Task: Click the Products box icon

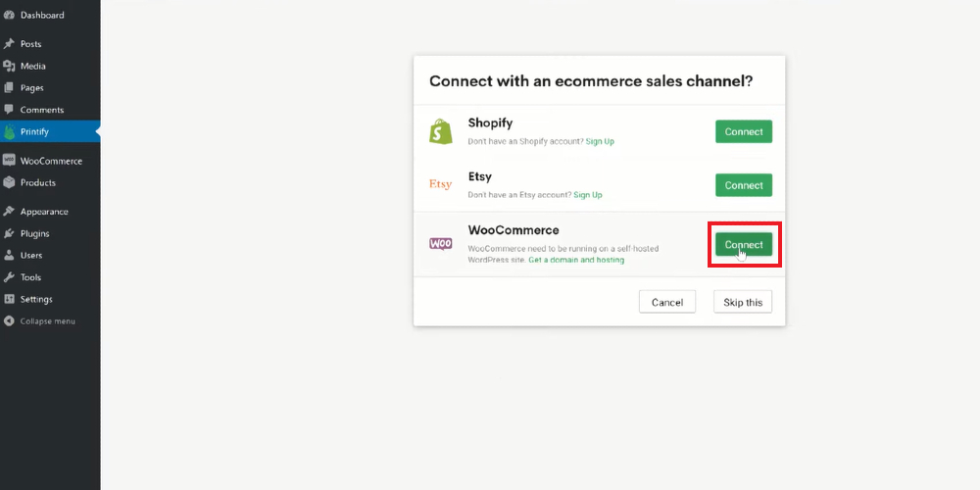Action: [x=9, y=182]
